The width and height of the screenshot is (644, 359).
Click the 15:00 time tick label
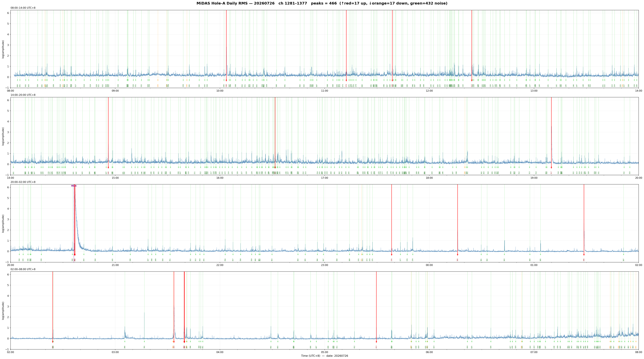point(115,178)
